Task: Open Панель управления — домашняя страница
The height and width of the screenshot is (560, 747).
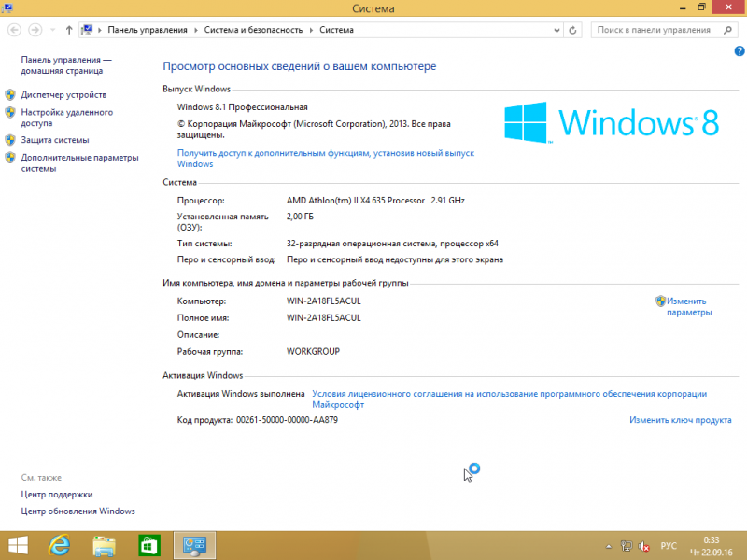Action: pyautogui.click(x=65, y=65)
